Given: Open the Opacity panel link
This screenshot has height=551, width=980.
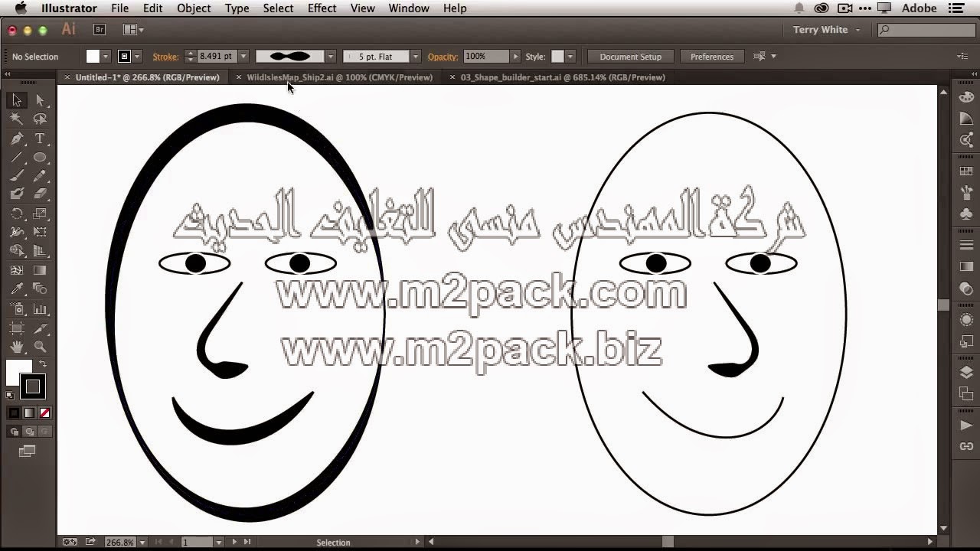Looking at the screenshot, I should pyautogui.click(x=443, y=57).
